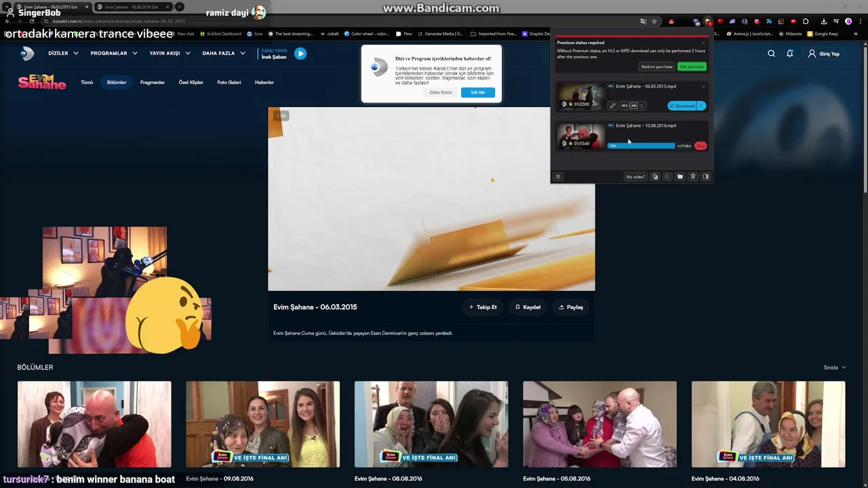
Task: Click the Download button for 06.03.2015.mp4
Action: point(682,106)
